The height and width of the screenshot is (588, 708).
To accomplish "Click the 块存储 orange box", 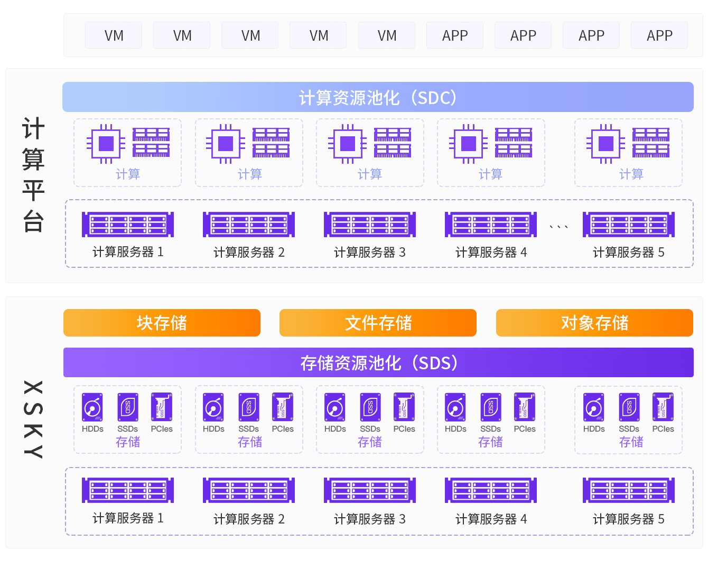I will (x=162, y=323).
